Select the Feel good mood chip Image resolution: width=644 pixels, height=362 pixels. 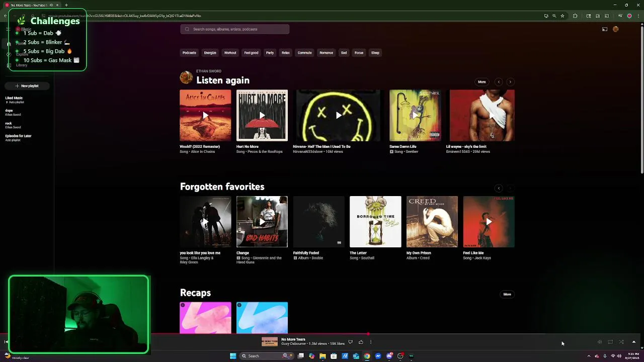point(251,53)
